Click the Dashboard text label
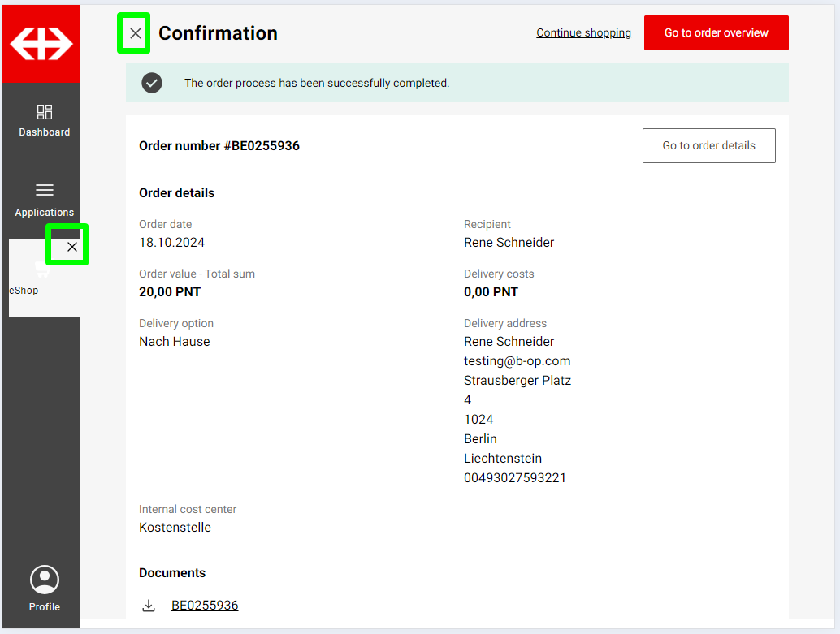The height and width of the screenshot is (634, 840). 45,132
